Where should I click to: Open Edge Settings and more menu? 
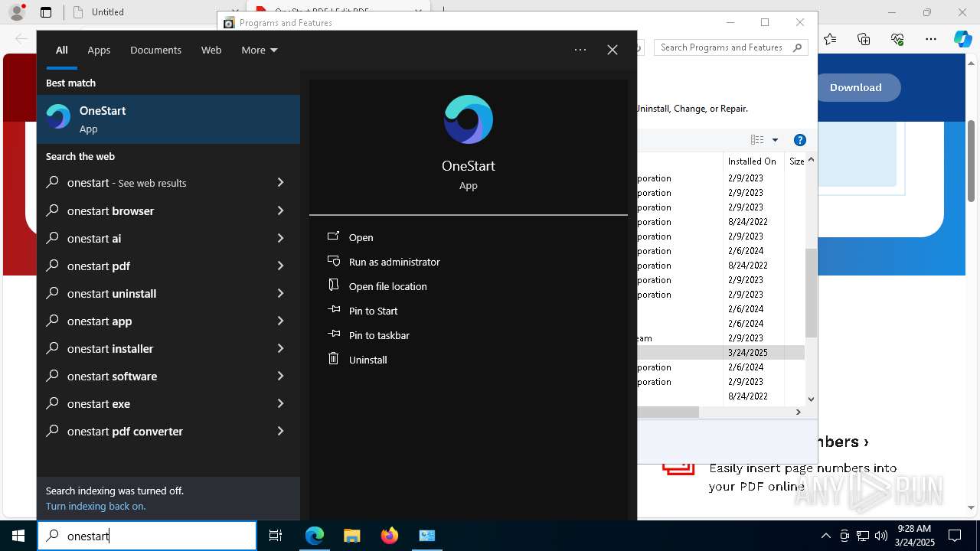click(x=931, y=39)
